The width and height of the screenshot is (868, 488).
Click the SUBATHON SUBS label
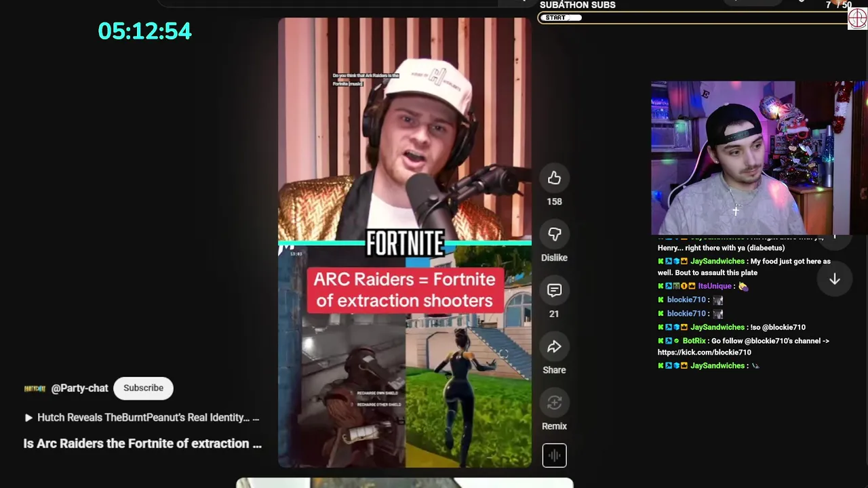coord(578,5)
